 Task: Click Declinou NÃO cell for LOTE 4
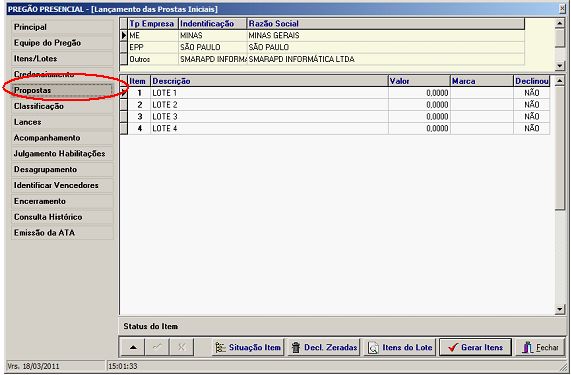(x=532, y=129)
